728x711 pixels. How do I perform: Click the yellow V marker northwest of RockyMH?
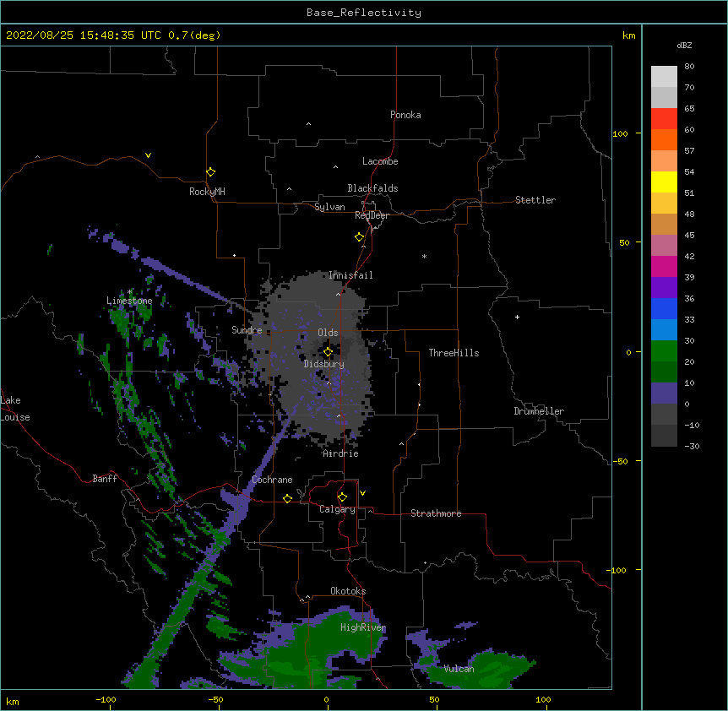148,155
